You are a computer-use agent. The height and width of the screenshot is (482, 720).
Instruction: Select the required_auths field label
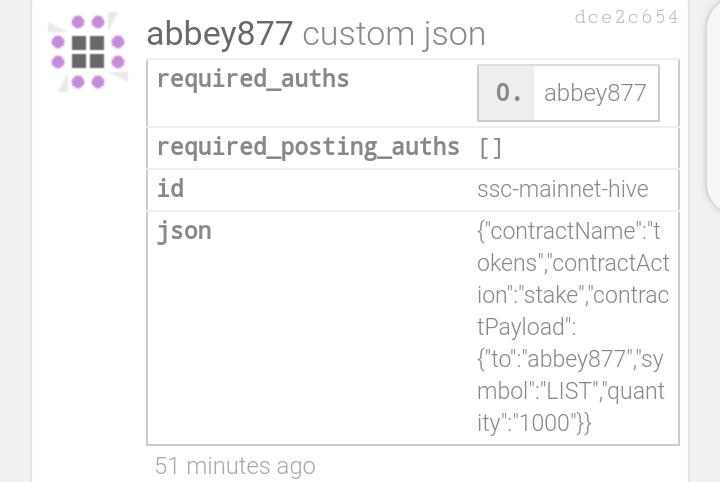(x=253, y=79)
